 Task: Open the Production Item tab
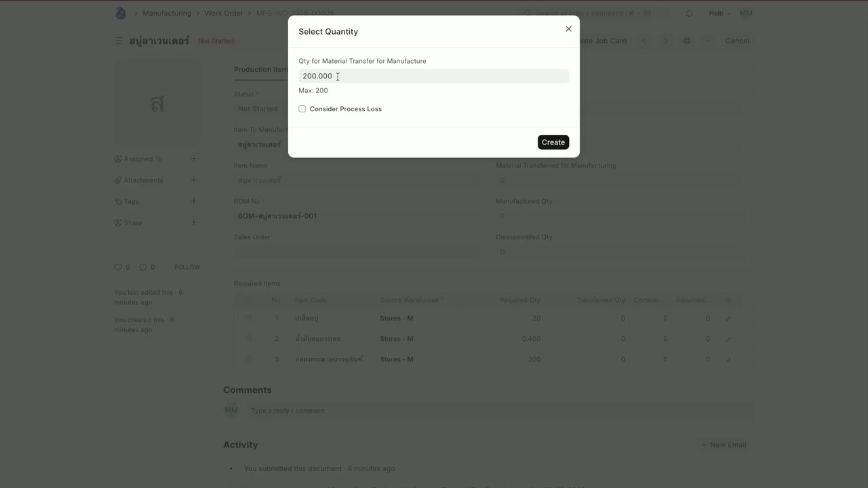[x=261, y=69]
